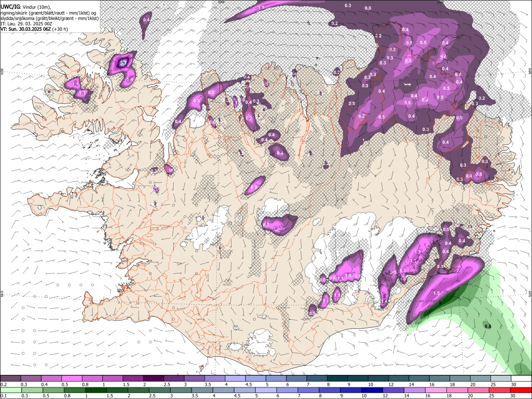532x399 pixels.
Task: Click the snow legend swatch labeled 1.5
Action: tap(133, 379)
